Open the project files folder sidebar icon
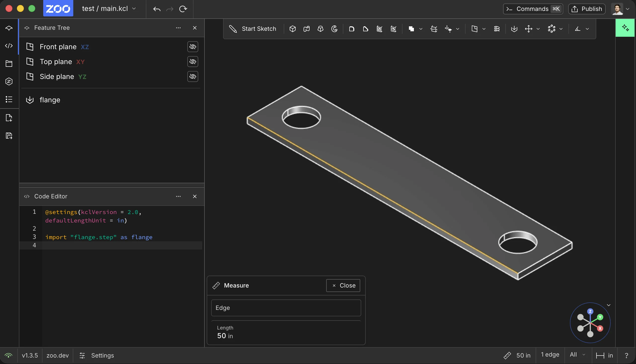This screenshot has width=636, height=364. pos(9,64)
